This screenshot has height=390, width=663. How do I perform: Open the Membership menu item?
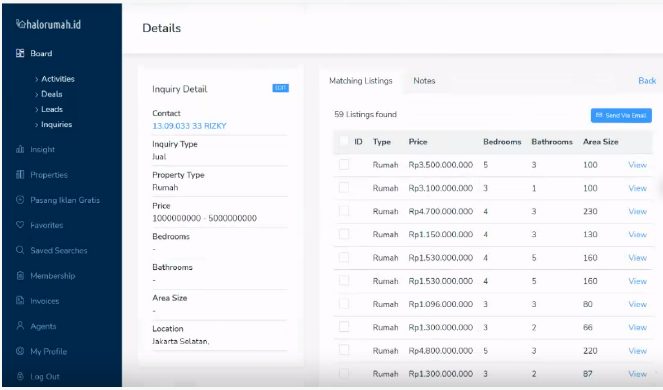(53, 276)
